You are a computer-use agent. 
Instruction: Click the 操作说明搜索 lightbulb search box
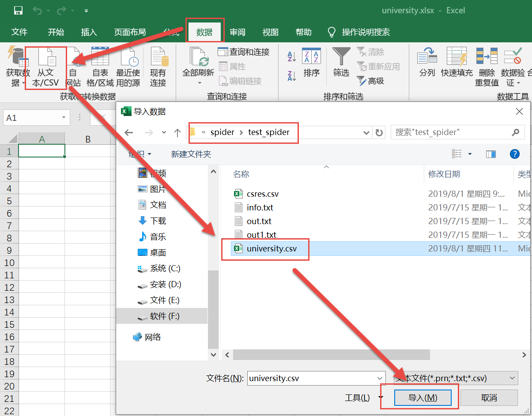tap(358, 32)
